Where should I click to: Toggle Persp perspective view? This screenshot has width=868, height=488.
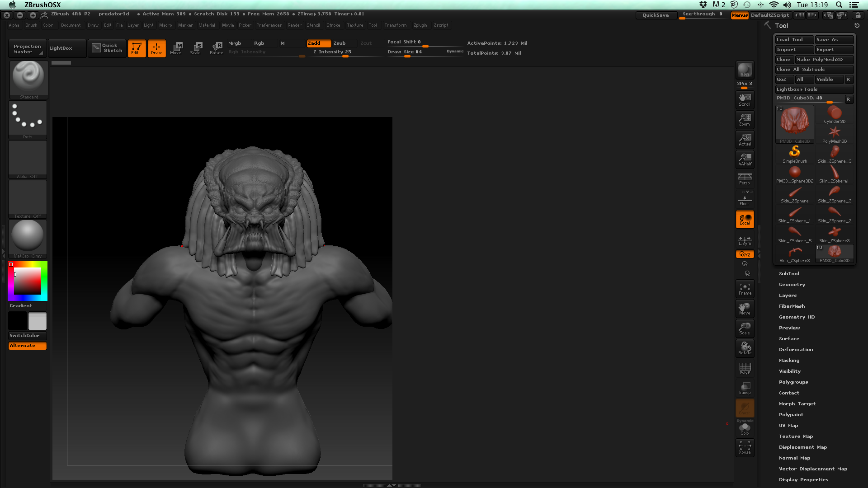(745, 179)
